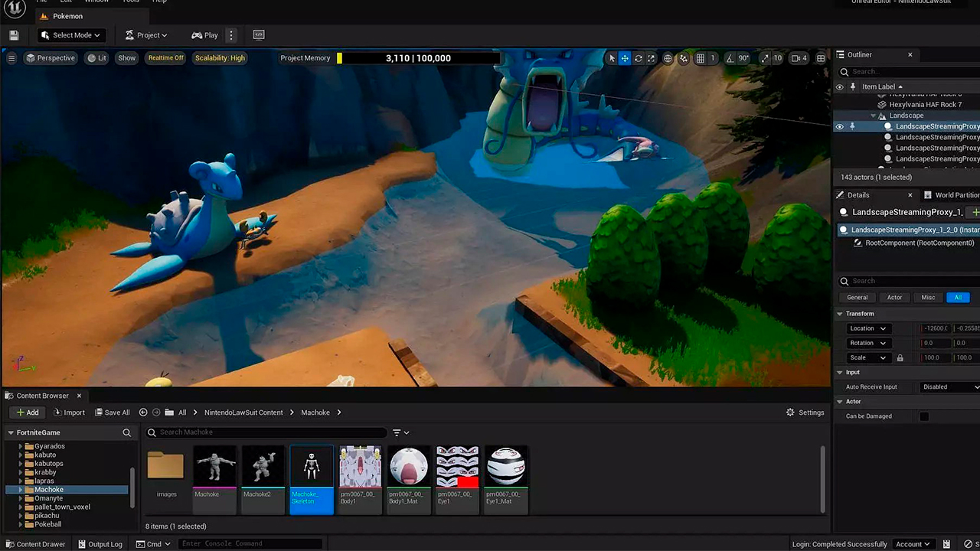Select the scale gizmo tool
Screen dimensions: 980x551
pyautogui.click(x=651, y=58)
